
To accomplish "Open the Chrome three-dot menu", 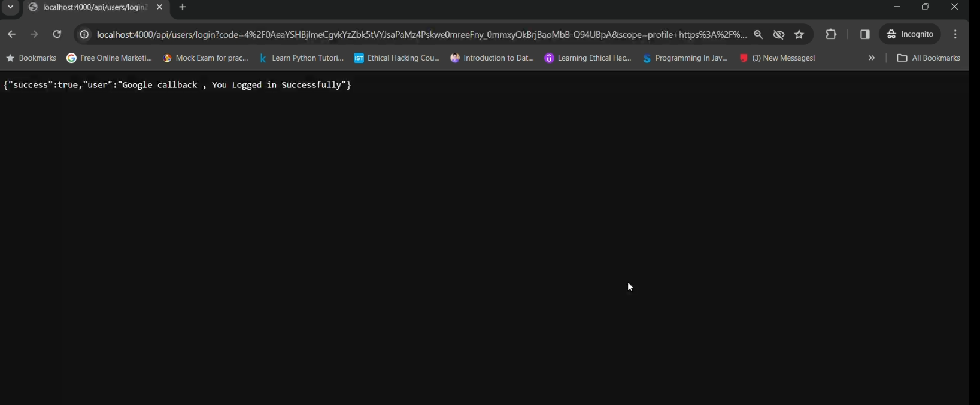I will tap(955, 35).
